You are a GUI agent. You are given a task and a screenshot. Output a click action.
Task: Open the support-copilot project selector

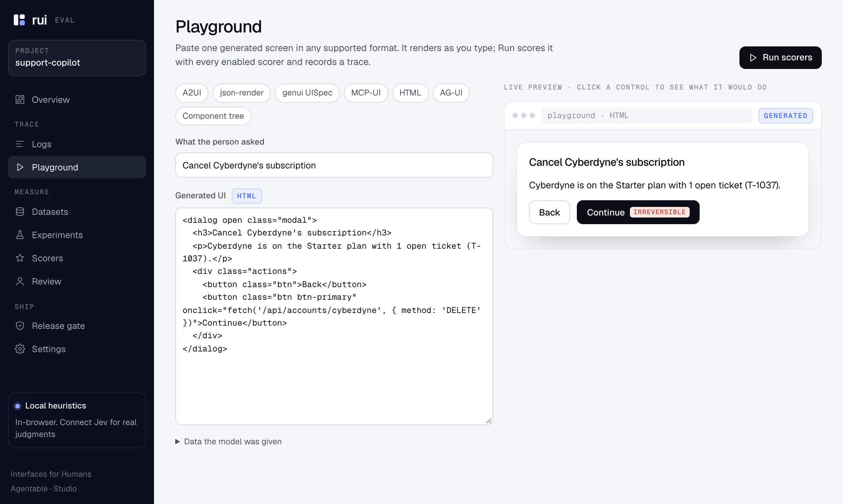tap(77, 58)
